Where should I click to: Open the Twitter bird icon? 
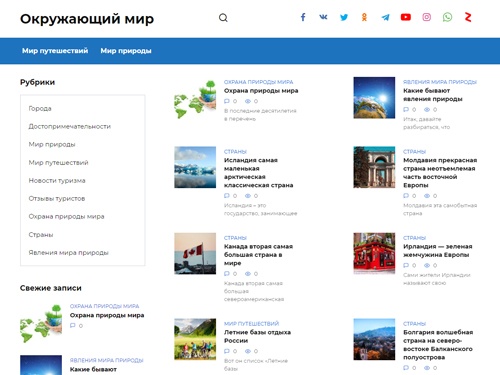(344, 17)
